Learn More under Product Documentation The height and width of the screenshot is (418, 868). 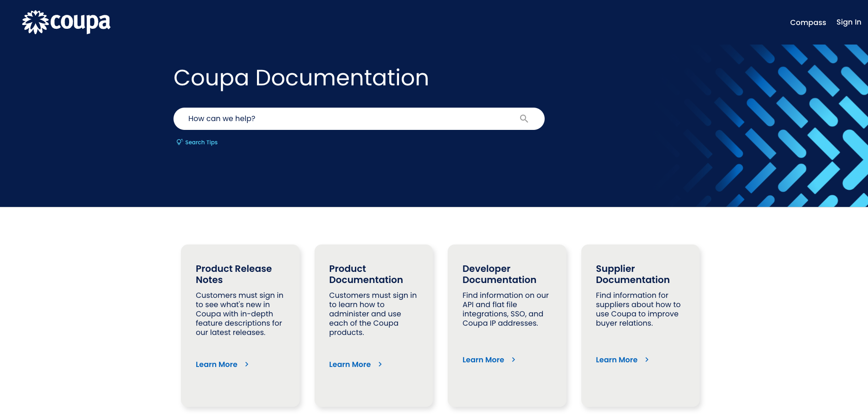[x=350, y=364]
